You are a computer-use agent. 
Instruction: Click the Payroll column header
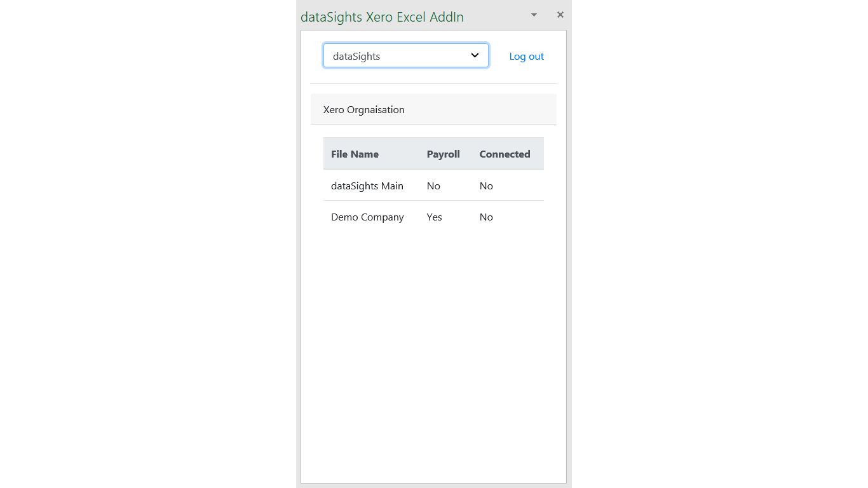click(x=443, y=154)
